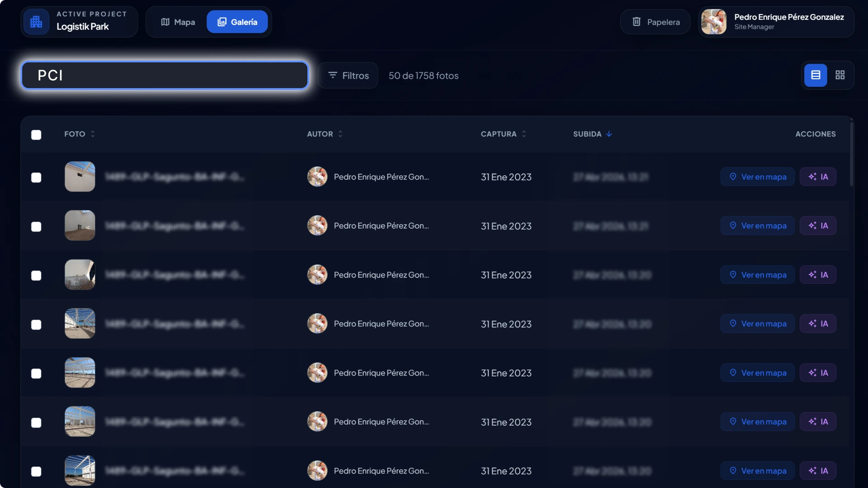Run IA analysis on the sixth row photo
This screenshot has height=488, width=868.
pos(818,422)
